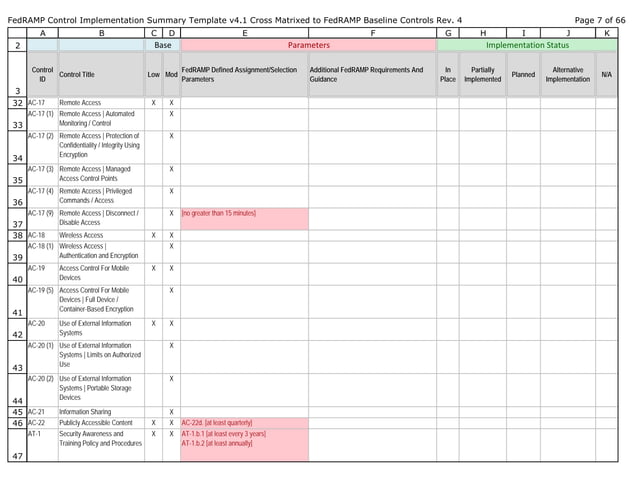This screenshot has height=493, width=638.
Task: Select the AC-22d at least quarterly cell
Action: click(x=245, y=423)
